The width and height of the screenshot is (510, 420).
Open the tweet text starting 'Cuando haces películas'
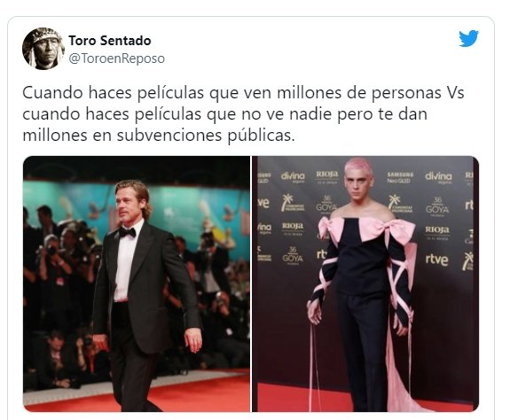tap(243, 114)
